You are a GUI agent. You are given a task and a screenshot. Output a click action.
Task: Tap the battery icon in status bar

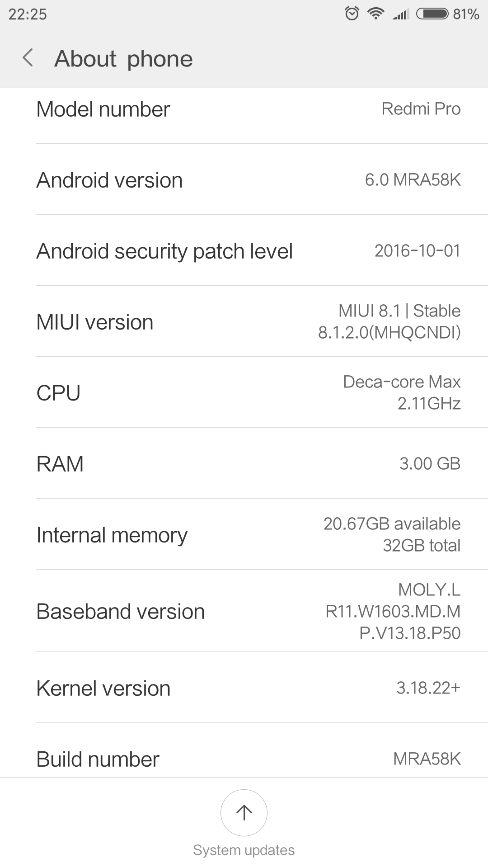(432, 14)
